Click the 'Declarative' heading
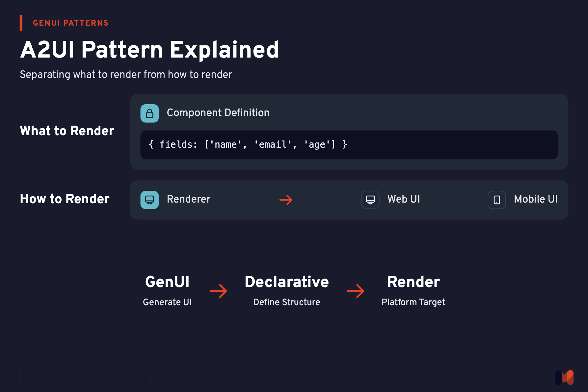 pos(287,282)
